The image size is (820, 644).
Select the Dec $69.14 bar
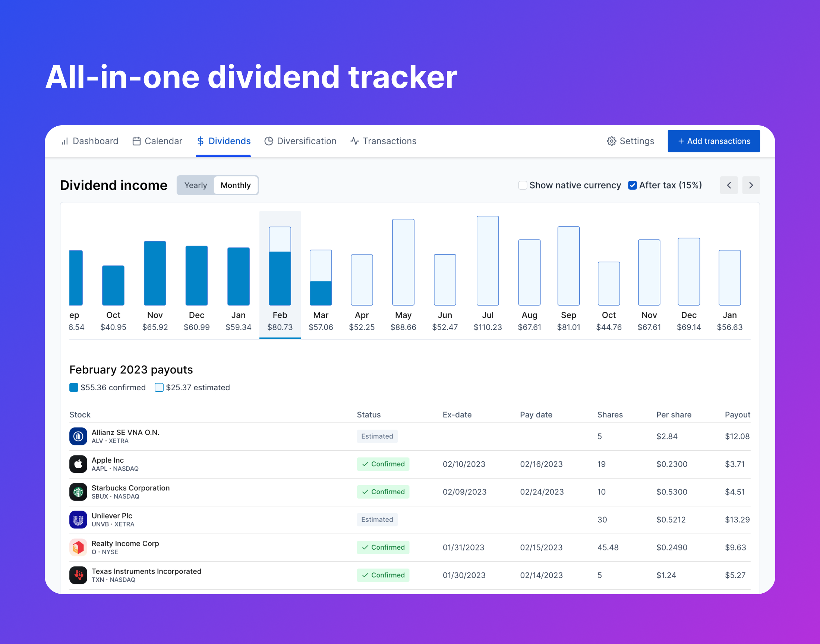689,271
